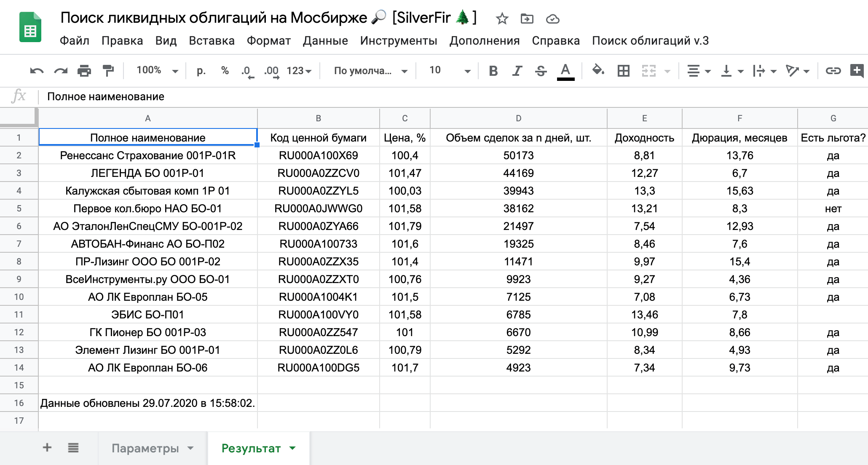Select column D header
Viewport: 868px width, 465px height.
coord(518,118)
